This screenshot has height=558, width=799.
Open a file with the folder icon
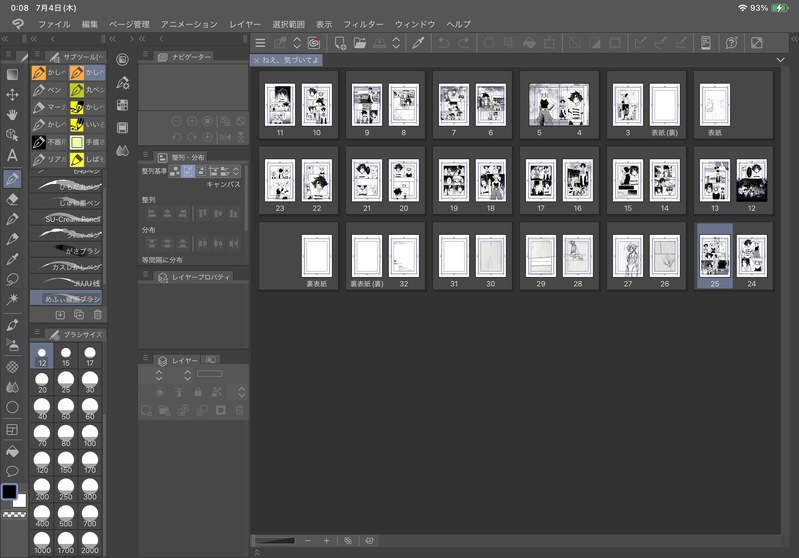pos(360,43)
